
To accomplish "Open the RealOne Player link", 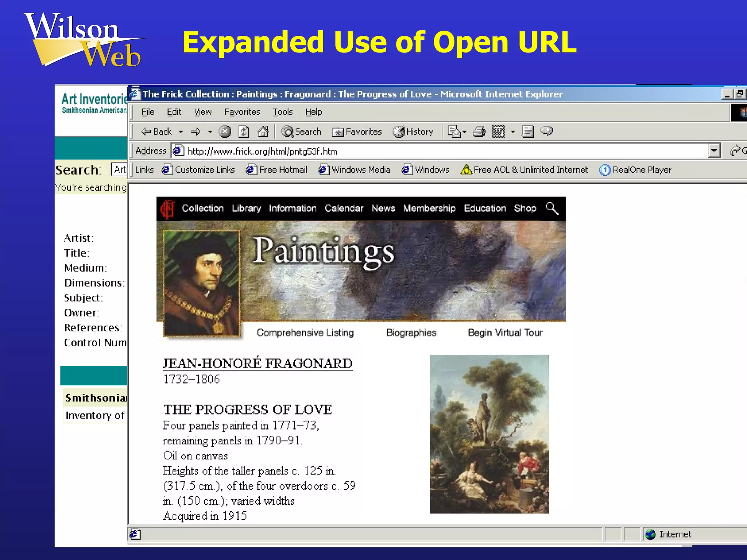I will (x=635, y=170).
